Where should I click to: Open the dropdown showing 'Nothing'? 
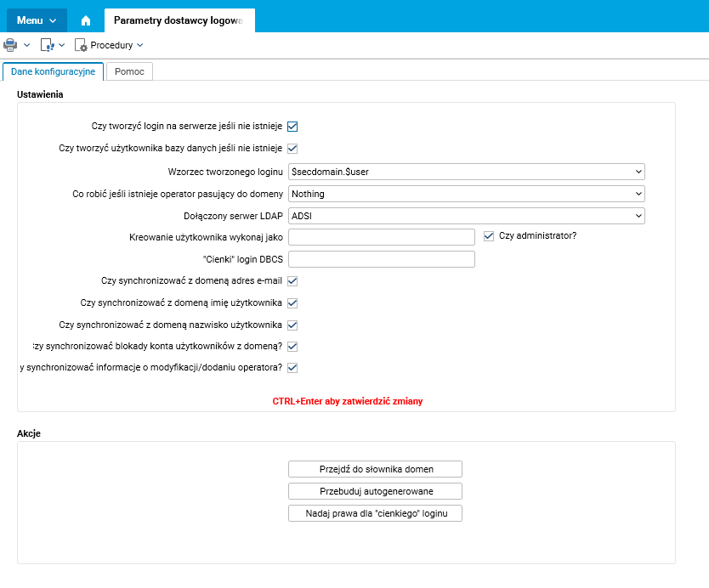467,194
